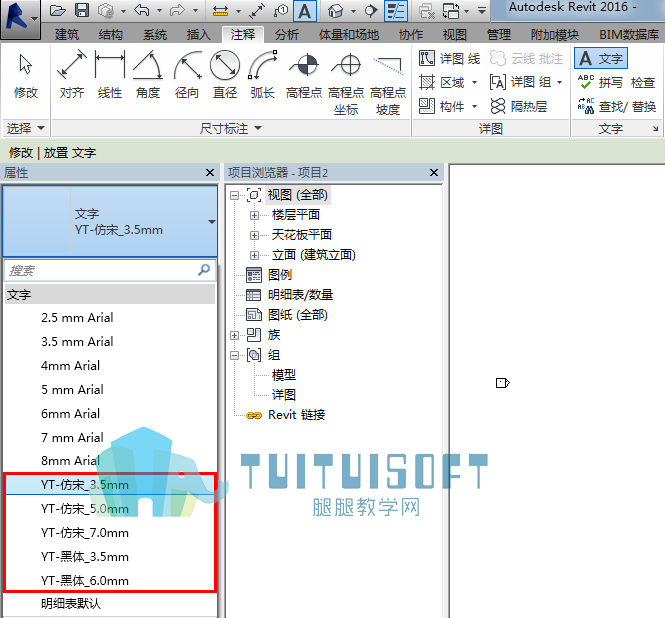Close the 项目浏览器 panel

coord(433,173)
